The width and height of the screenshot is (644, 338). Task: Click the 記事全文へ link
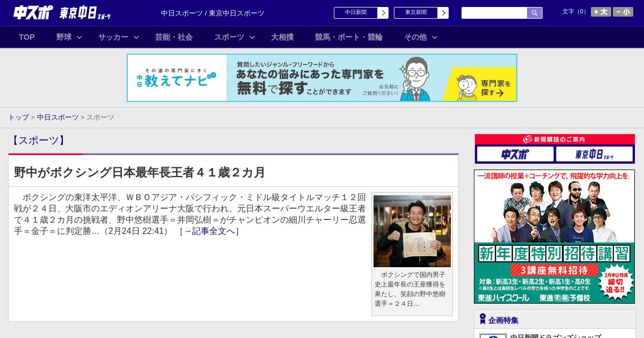point(209,231)
